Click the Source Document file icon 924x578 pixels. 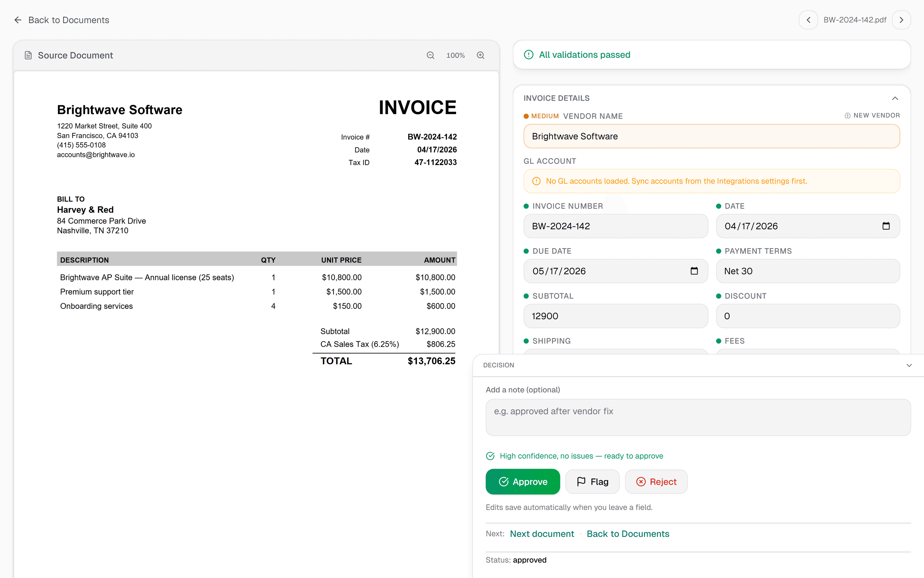(x=28, y=55)
